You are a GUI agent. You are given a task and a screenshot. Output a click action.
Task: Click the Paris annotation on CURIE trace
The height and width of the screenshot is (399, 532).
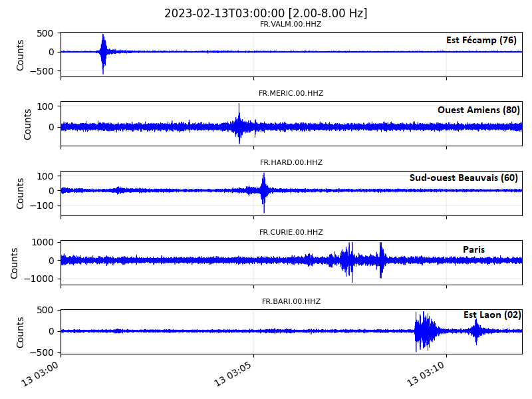point(473,250)
